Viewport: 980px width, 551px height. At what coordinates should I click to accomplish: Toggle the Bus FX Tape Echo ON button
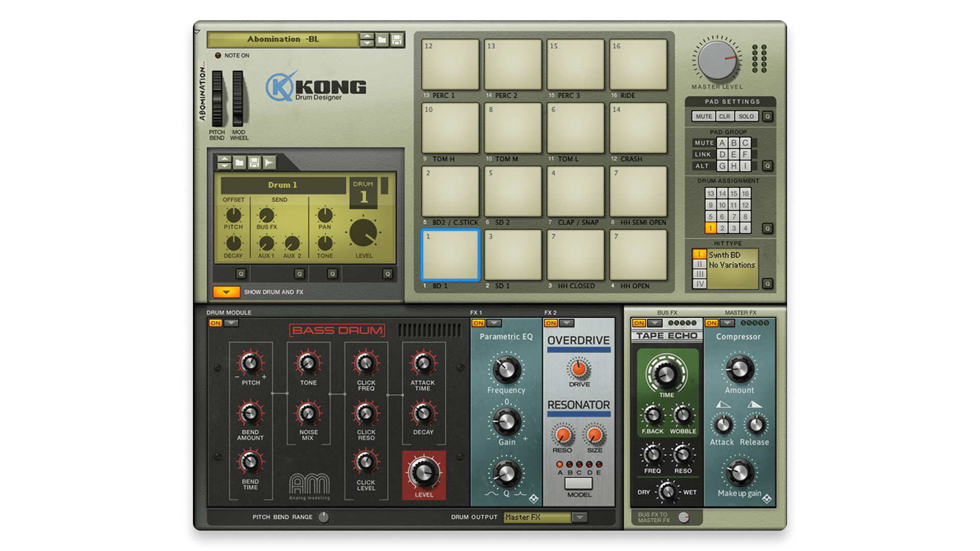(639, 323)
